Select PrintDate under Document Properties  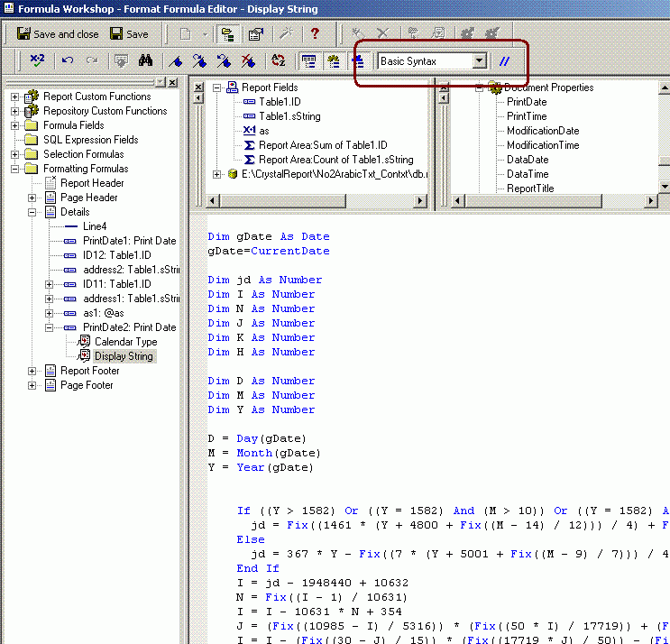pyautogui.click(x=527, y=102)
